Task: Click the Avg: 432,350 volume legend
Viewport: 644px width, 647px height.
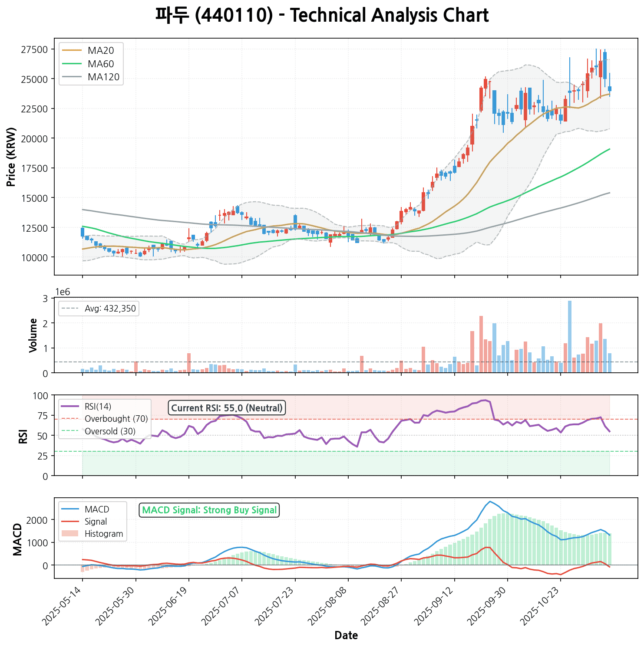Action: pyautogui.click(x=99, y=309)
